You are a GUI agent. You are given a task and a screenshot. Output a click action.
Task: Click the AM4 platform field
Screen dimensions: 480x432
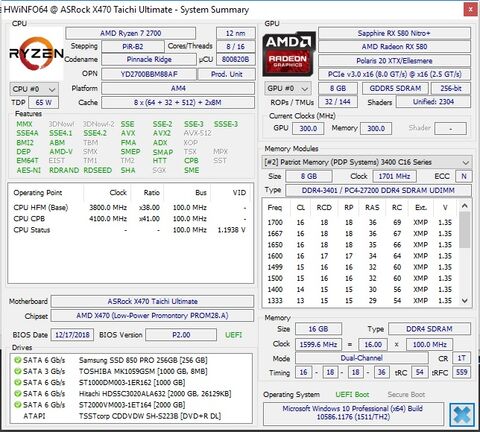178,88
